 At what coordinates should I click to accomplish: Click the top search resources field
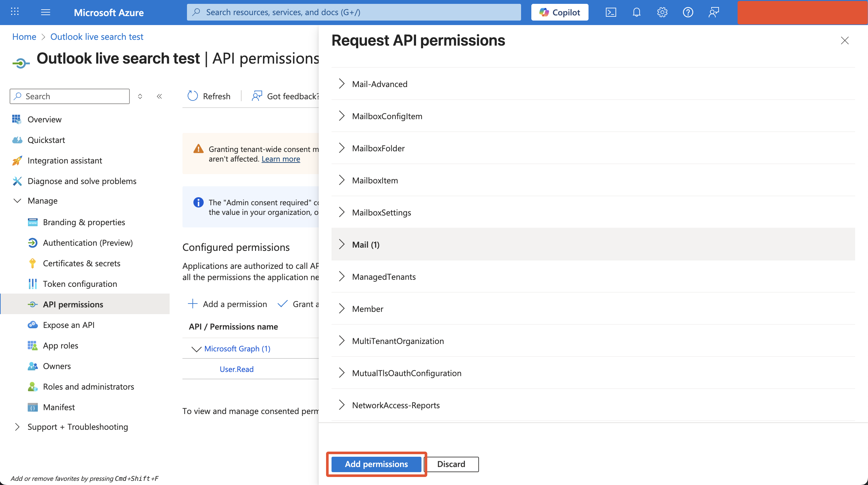pos(354,13)
